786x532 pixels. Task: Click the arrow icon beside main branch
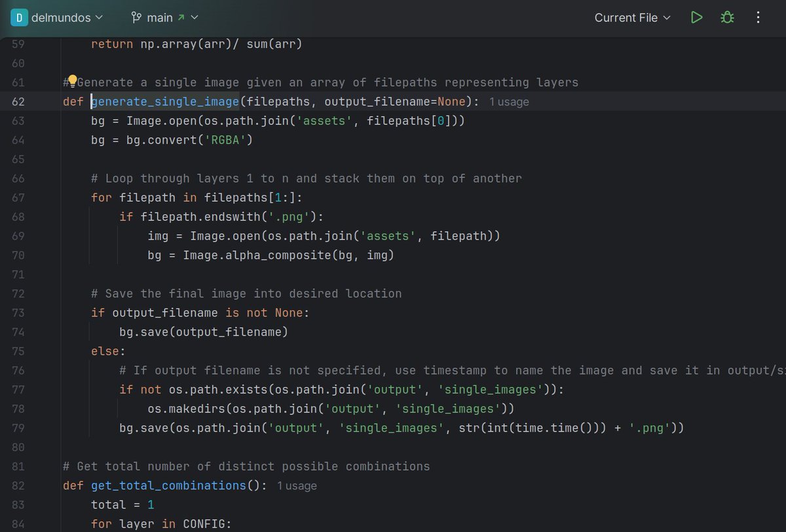tap(181, 18)
